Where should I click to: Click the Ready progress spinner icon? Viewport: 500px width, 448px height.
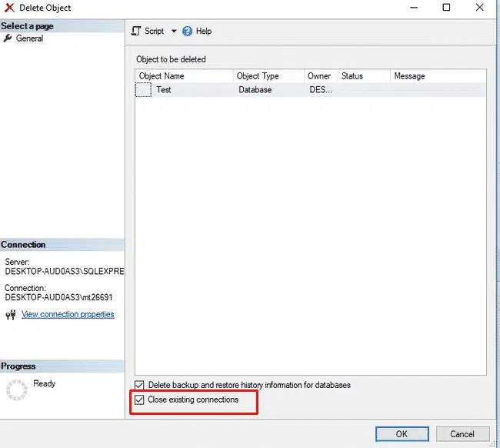coord(16,389)
